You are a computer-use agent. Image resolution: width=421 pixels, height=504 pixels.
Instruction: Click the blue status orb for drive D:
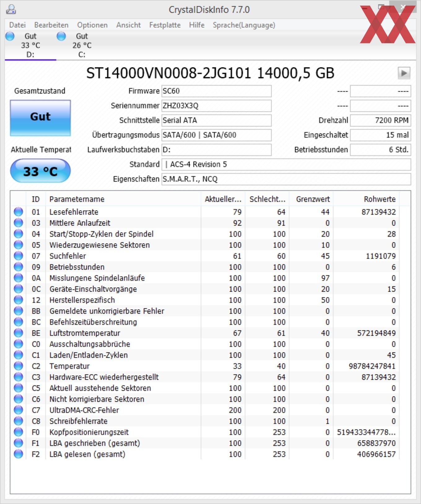click(10, 36)
